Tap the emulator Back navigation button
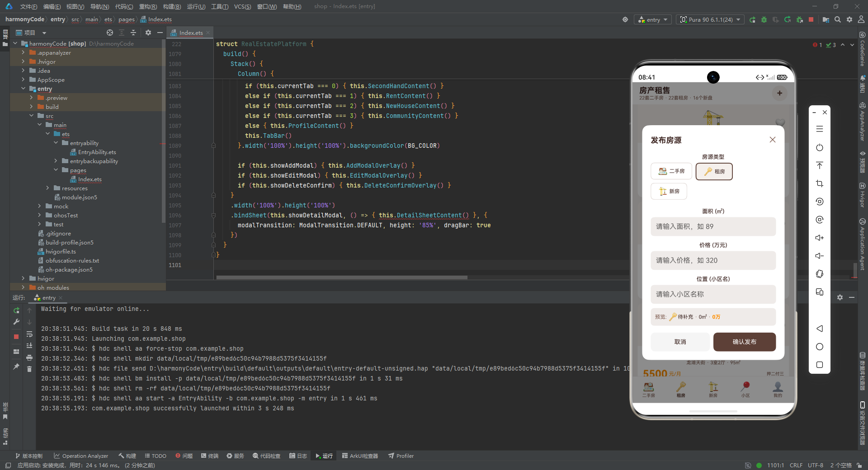The height and width of the screenshot is (470, 868). pyautogui.click(x=820, y=329)
